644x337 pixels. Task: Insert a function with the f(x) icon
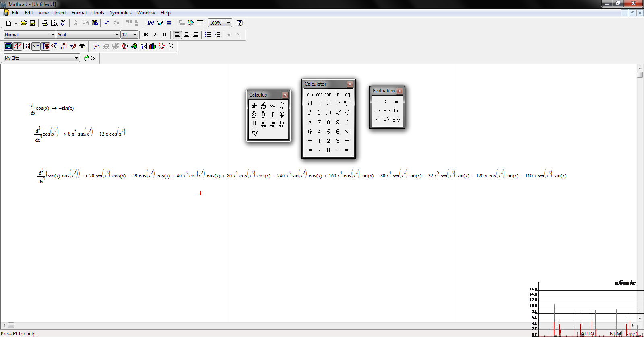point(151,23)
